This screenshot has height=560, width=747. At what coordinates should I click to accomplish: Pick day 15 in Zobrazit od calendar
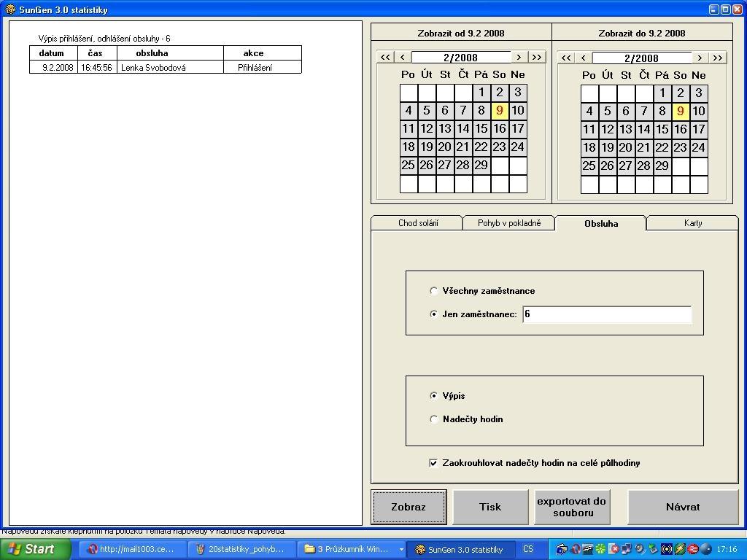[x=481, y=128]
